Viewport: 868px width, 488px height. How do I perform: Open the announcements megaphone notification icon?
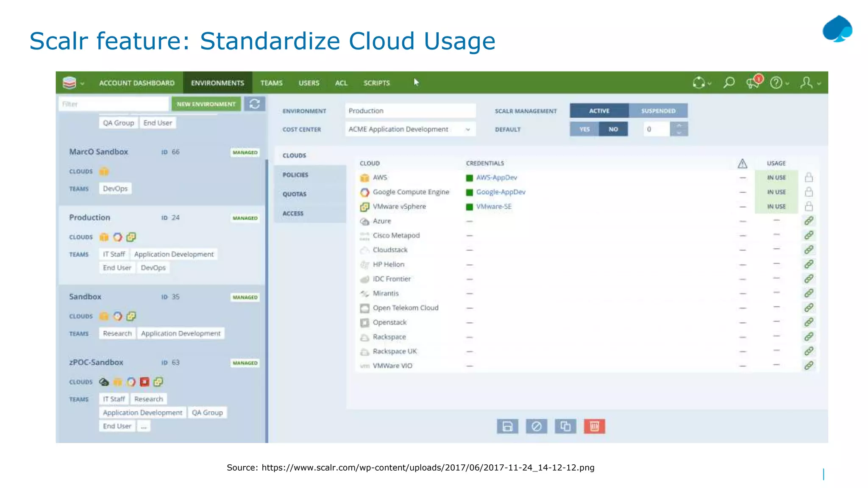[753, 83]
